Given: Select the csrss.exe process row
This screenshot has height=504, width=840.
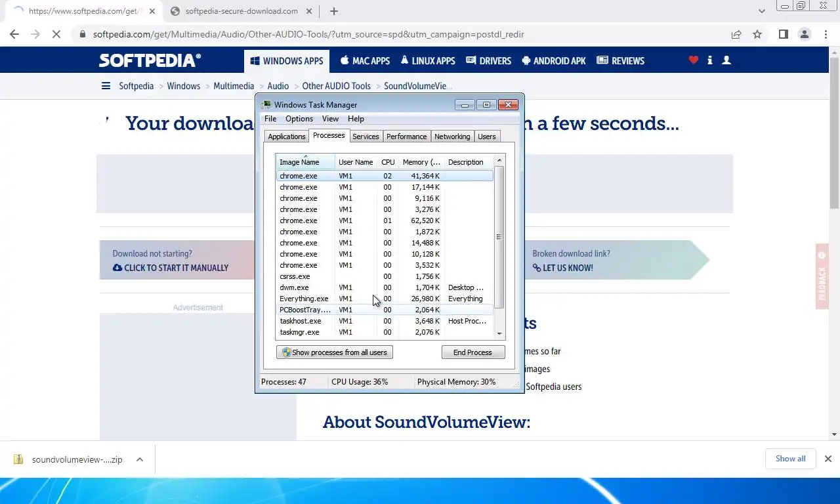Looking at the screenshot, I should pyautogui.click(x=385, y=276).
